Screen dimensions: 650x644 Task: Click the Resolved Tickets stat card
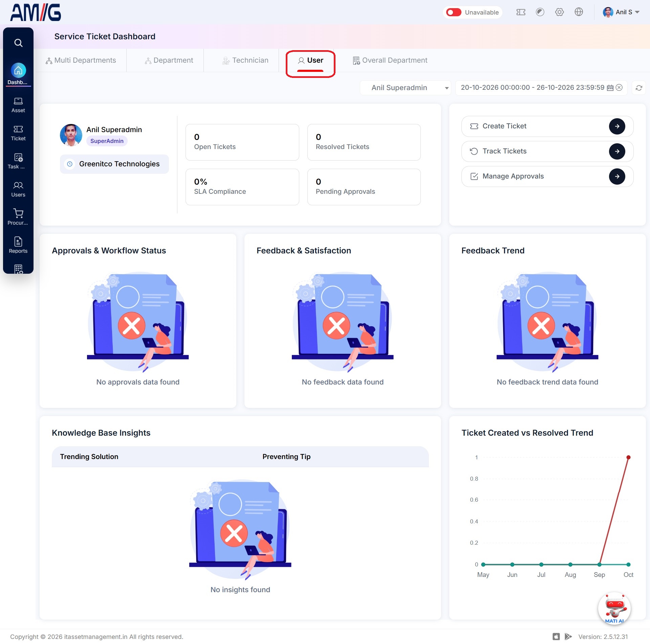(364, 142)
